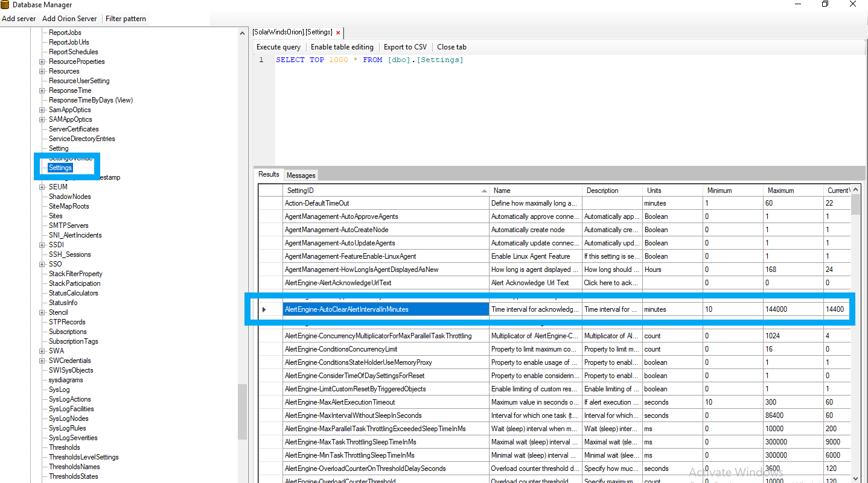This screenshot has width=868, height=483.
Task: Switch to the Results tab
Action: [x=268, y=175]
